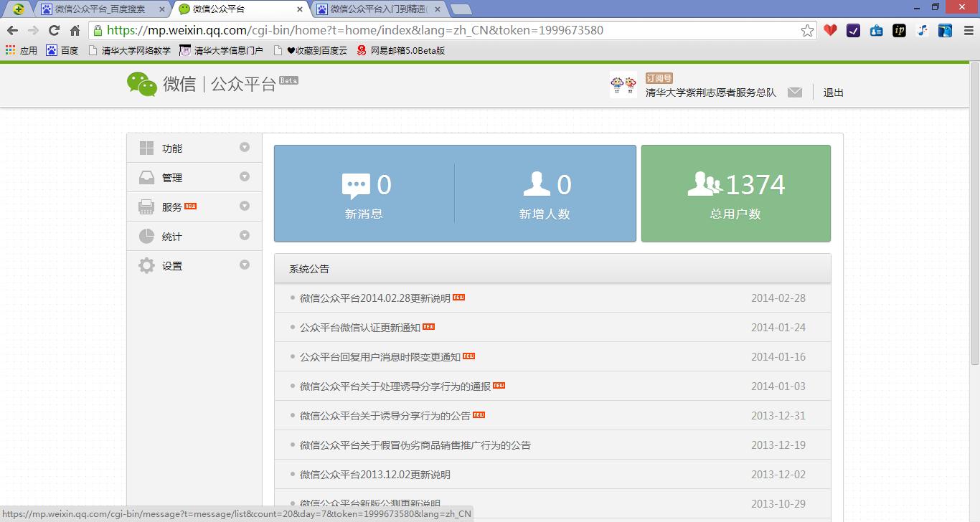Click the WeChat logo icon
The width and height of the screenshot is (980, 522).
[141, 84]
